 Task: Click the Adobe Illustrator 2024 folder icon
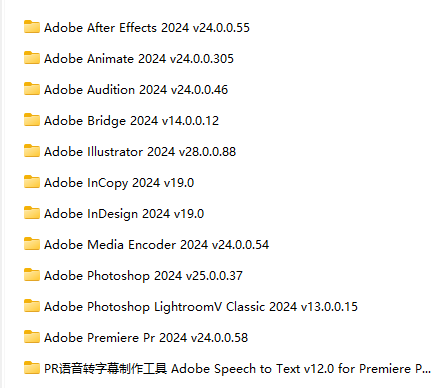coord(32,151)
